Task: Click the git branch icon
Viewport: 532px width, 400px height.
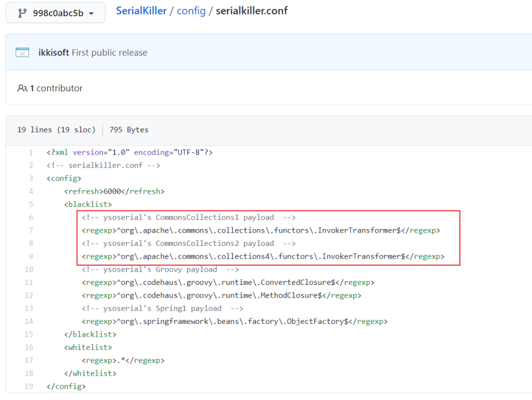Action: point(23,13)
